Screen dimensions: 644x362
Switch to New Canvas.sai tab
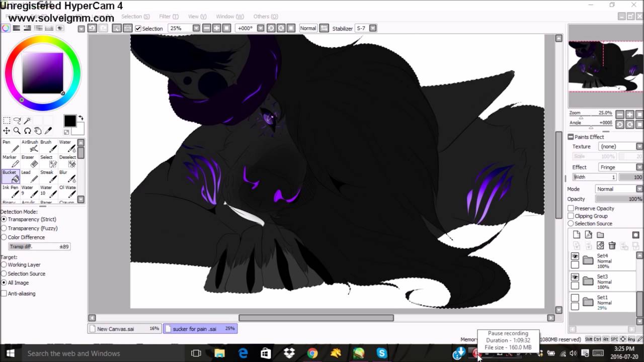(124, 329)
